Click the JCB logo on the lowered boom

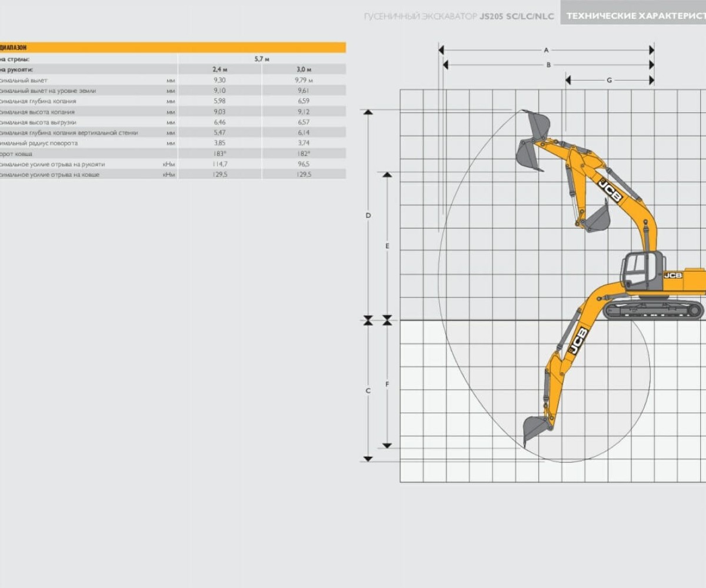[x=577, y=340]
